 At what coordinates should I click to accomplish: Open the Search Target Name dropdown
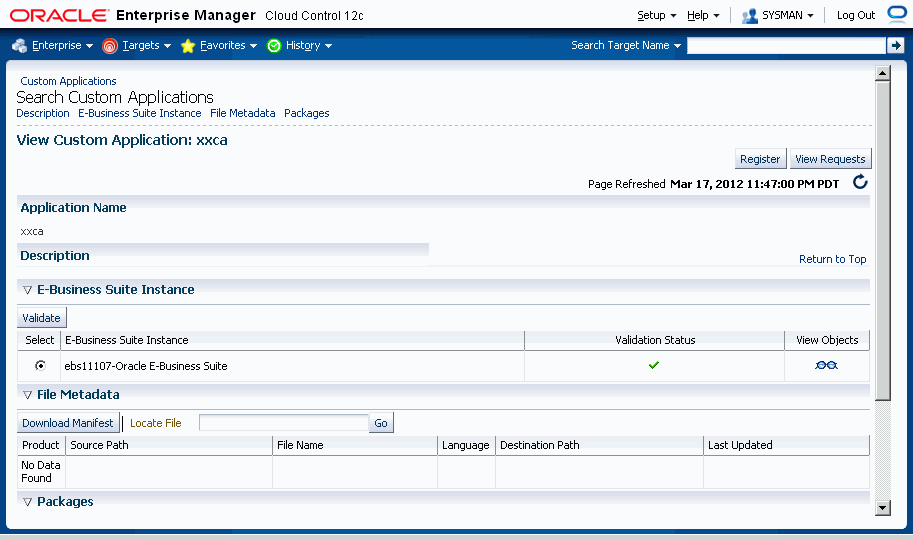(625, 45)
